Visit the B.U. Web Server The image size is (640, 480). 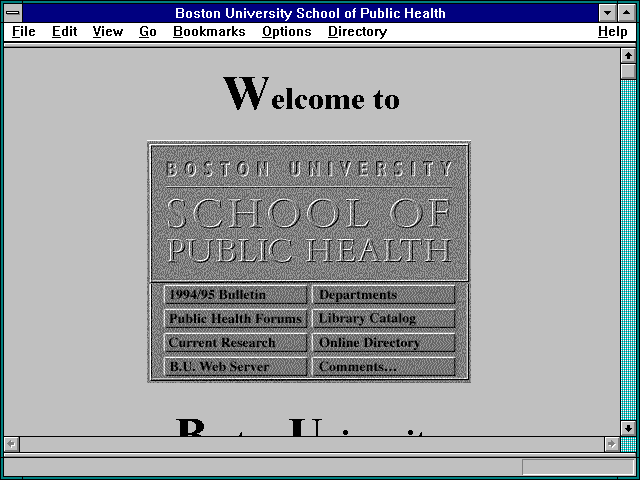click(x=236, y=367)
